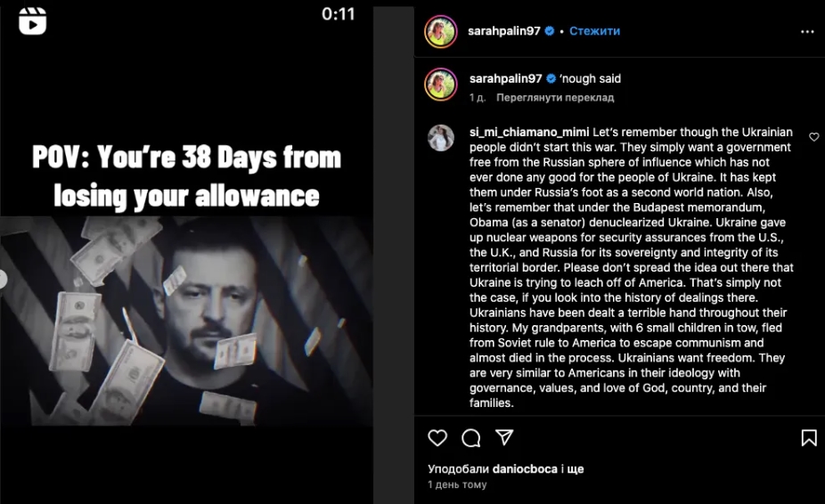825x504 pixels.
Task: Open the three-dot more options menu
Action: (807, 31)
